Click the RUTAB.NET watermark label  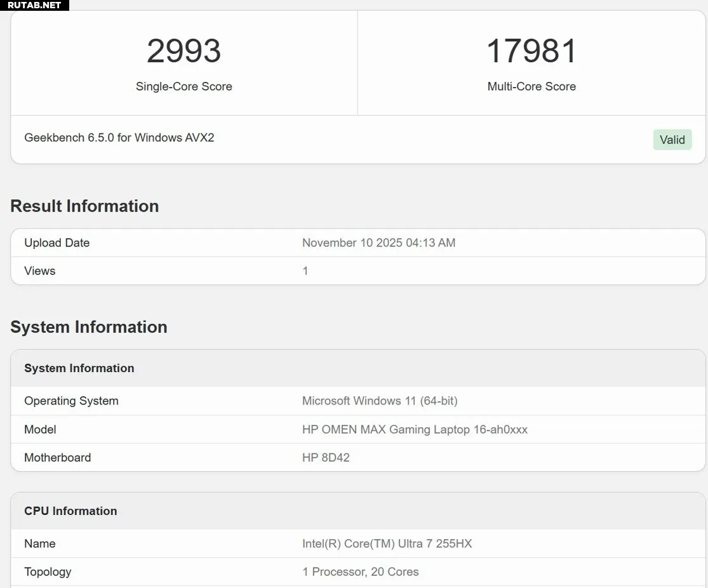pyautogui.click(x=34, y=5)
